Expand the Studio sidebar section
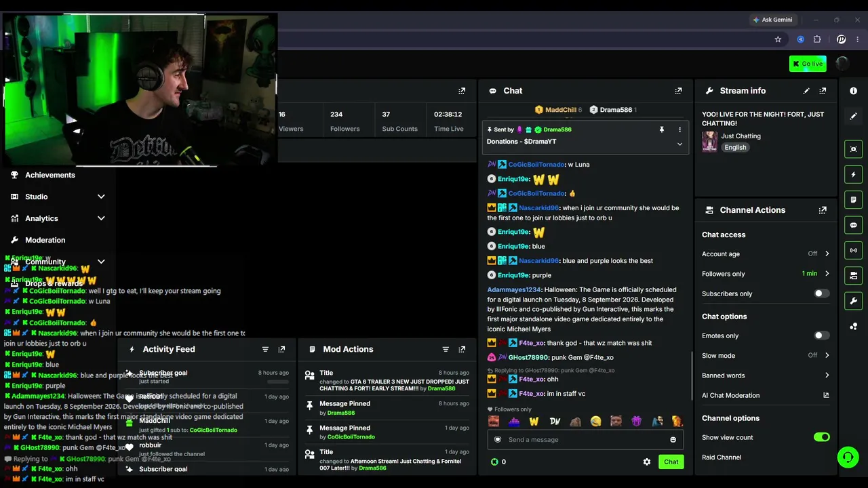 (101, 197)
